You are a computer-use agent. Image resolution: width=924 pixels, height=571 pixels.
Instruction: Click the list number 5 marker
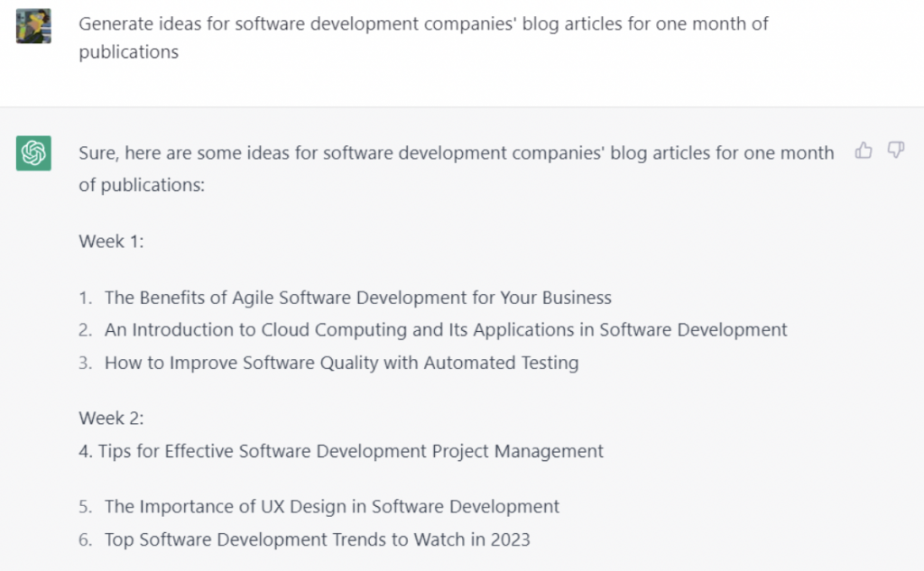(x=86, y=506)
